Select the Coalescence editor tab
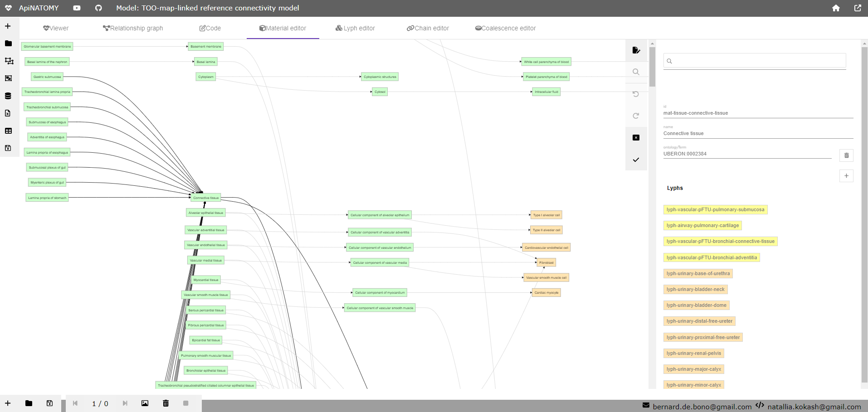 pos(505,28)
